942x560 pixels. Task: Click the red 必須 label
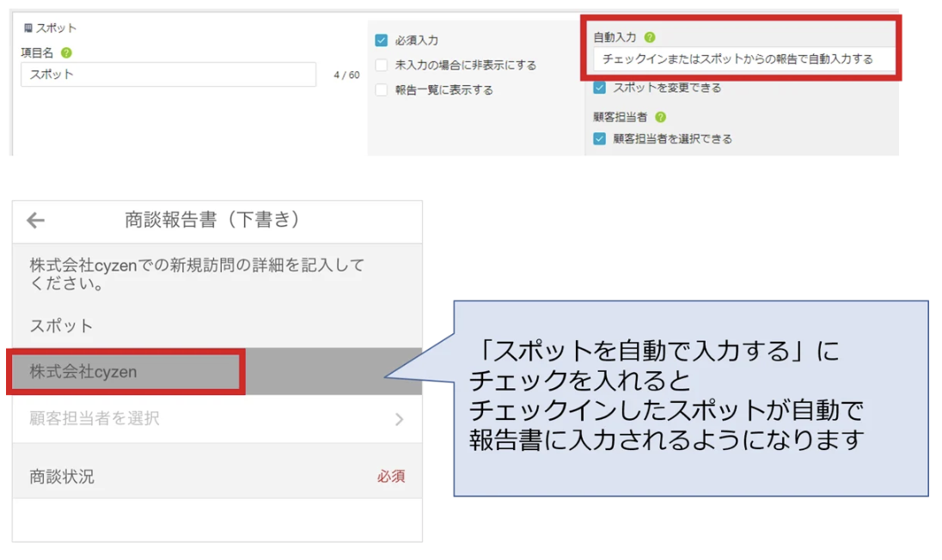tap(391, 476)
